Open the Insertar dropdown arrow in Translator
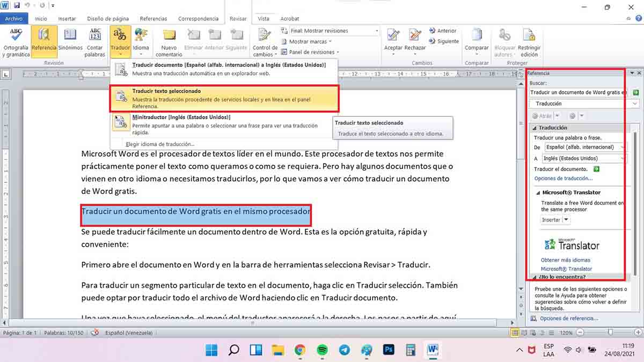The width and height of the screenshot is (644, 362). [566, 220]
